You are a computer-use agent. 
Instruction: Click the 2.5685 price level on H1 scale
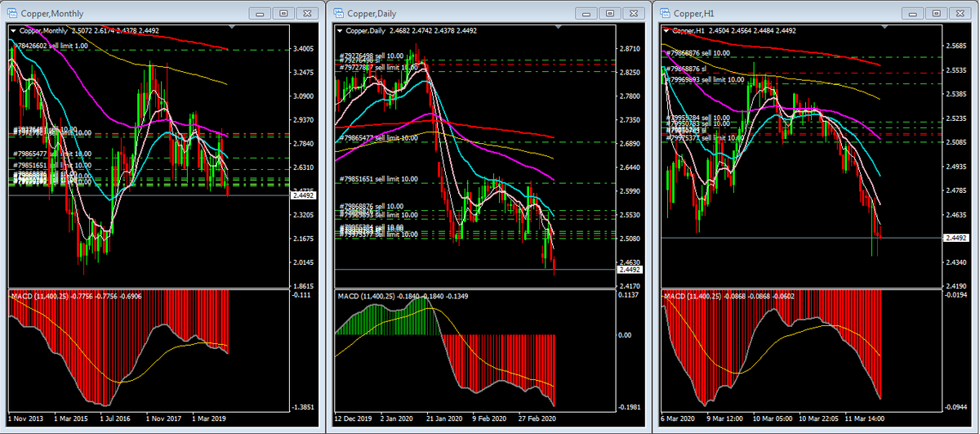tap(956, 46)
